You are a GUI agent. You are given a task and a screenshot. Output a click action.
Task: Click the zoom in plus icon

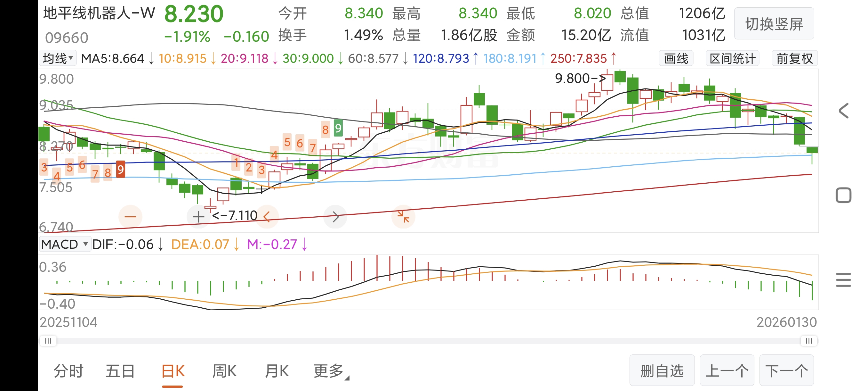point(198,217)
